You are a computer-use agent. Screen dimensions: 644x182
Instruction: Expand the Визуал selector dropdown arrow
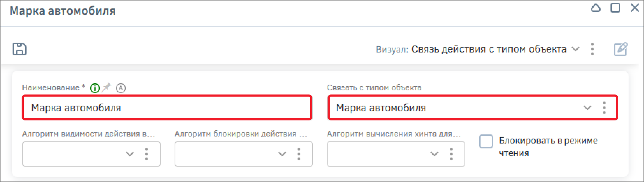pos(575,49)
